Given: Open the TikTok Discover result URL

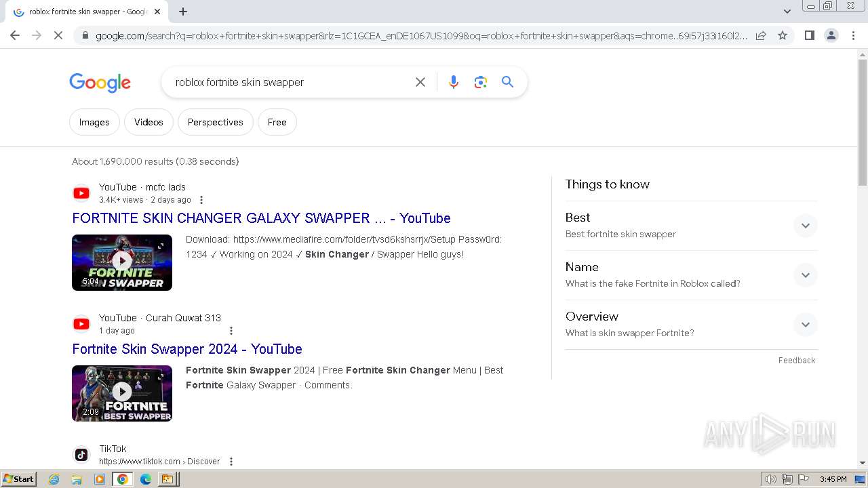Looking at the screenshot, I should pos(159,462).
